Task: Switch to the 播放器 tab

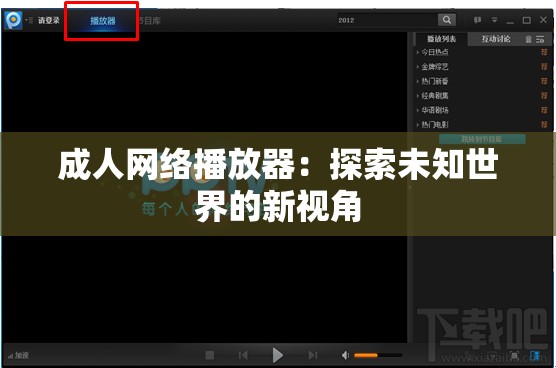Action: pyautogui.click(x=102, y=21)
